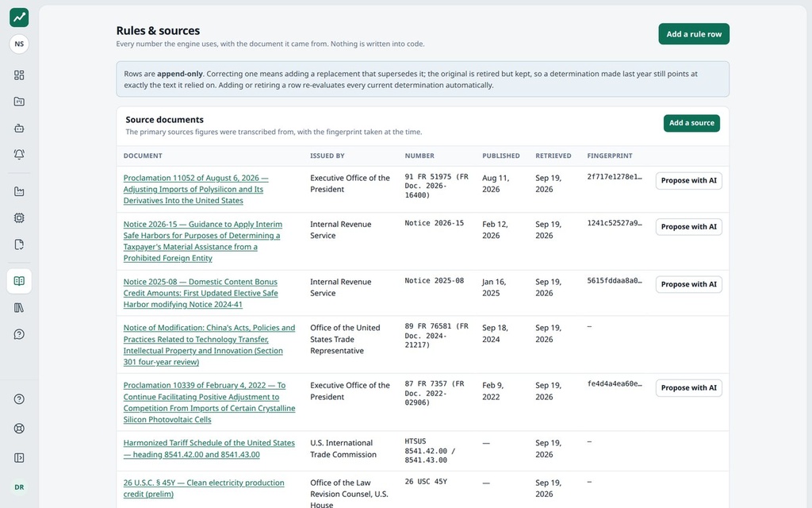This screenshot has height=508, width=812.
Task: Propose with AI for Proclamation 10339
Action: pos(689,387)
